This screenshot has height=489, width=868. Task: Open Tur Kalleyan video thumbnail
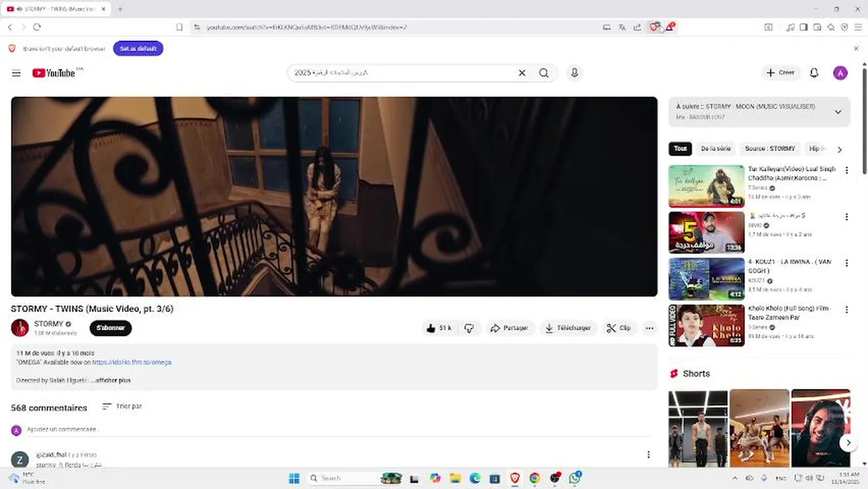click(x=706, y=186)
